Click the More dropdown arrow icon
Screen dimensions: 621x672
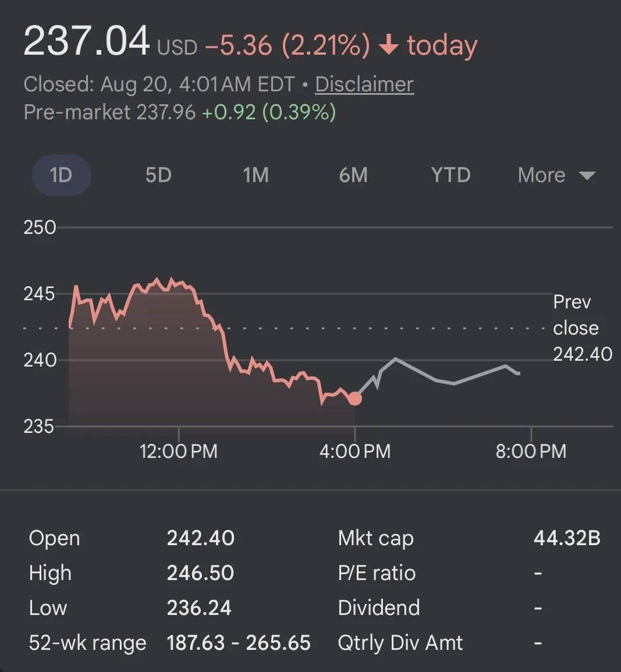tap(587, 176)
